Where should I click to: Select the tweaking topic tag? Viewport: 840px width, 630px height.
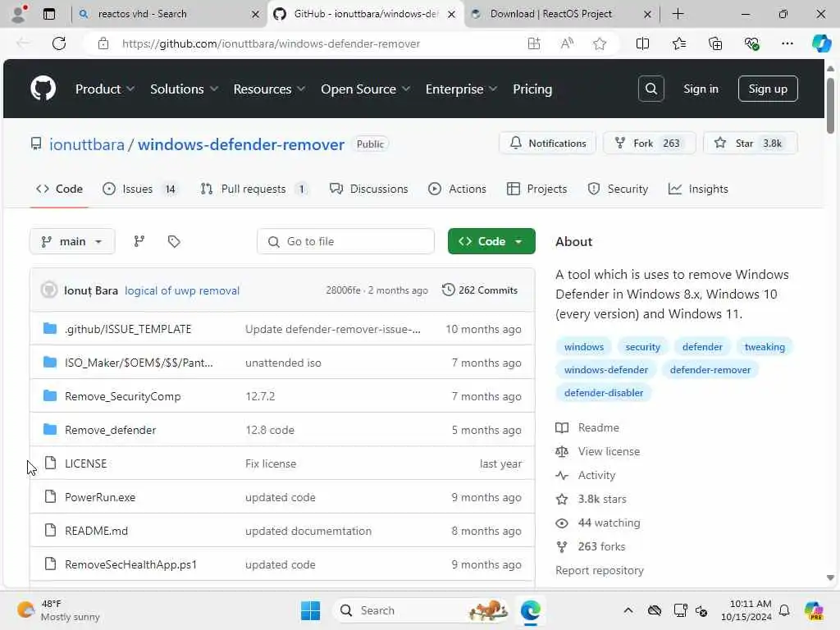click(765, 347)
